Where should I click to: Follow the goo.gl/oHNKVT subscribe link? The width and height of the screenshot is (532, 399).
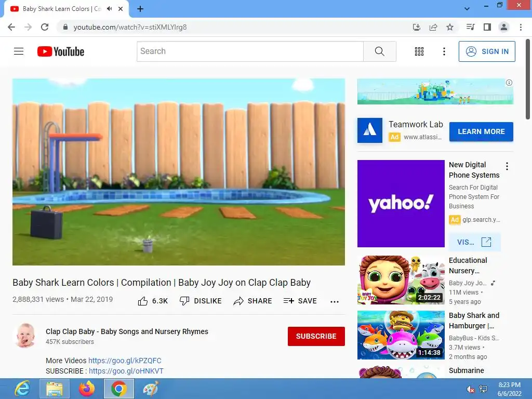(x=126, y=371)
